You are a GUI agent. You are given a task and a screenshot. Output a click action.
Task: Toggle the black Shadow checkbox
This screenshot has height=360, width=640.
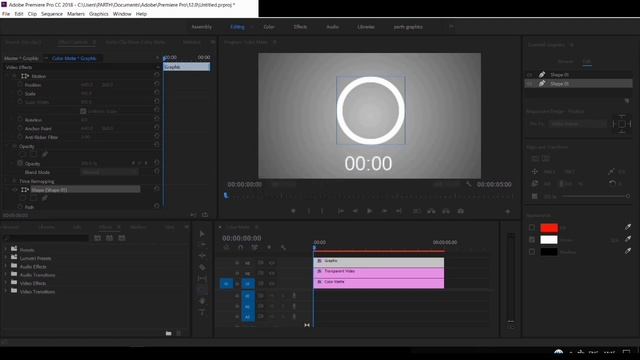point(531,252)
